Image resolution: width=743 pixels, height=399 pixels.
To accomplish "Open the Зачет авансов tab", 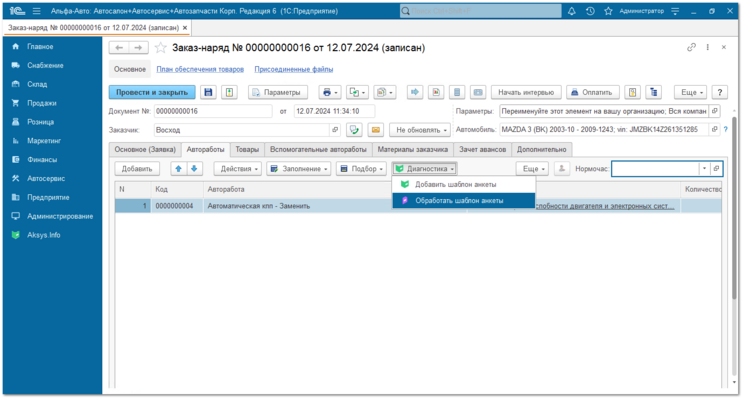I will (x=482, y=150).
